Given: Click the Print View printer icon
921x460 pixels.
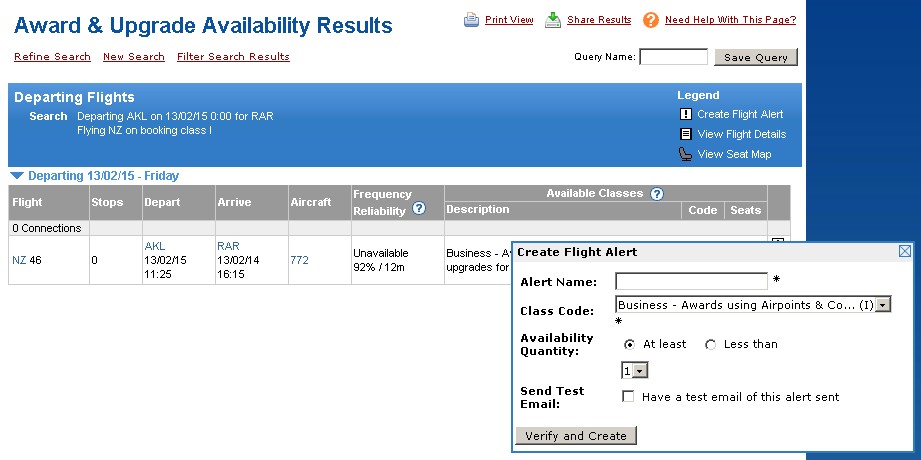Looking at the screenshot, I should tap(472, 20).
